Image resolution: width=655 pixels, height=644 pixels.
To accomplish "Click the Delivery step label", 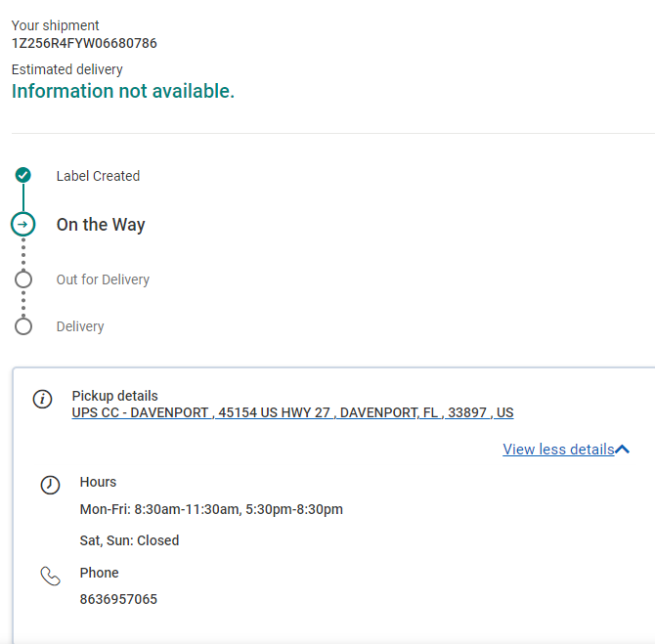I will point(80,326).
